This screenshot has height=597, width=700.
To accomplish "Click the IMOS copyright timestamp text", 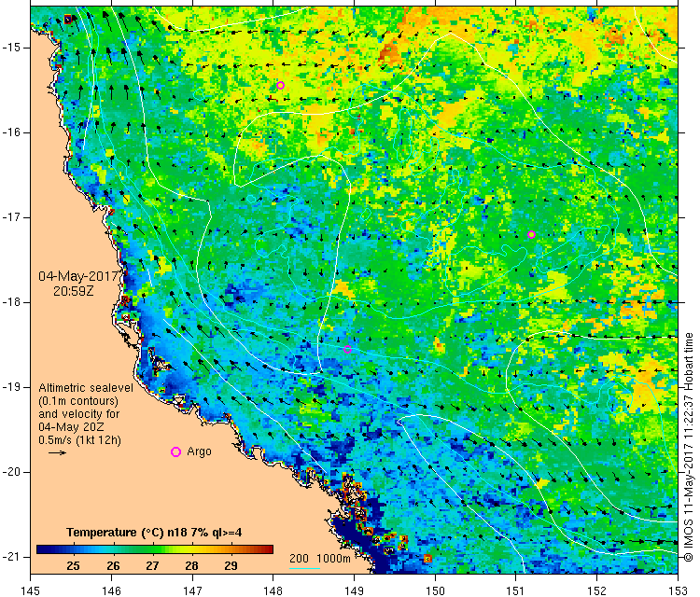I will 688,448.
